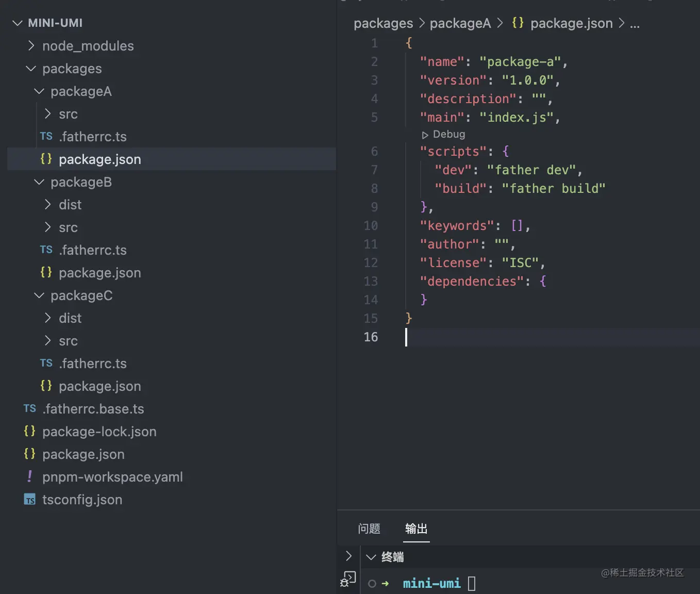Open the root package.json file

(x=83, y=454)
